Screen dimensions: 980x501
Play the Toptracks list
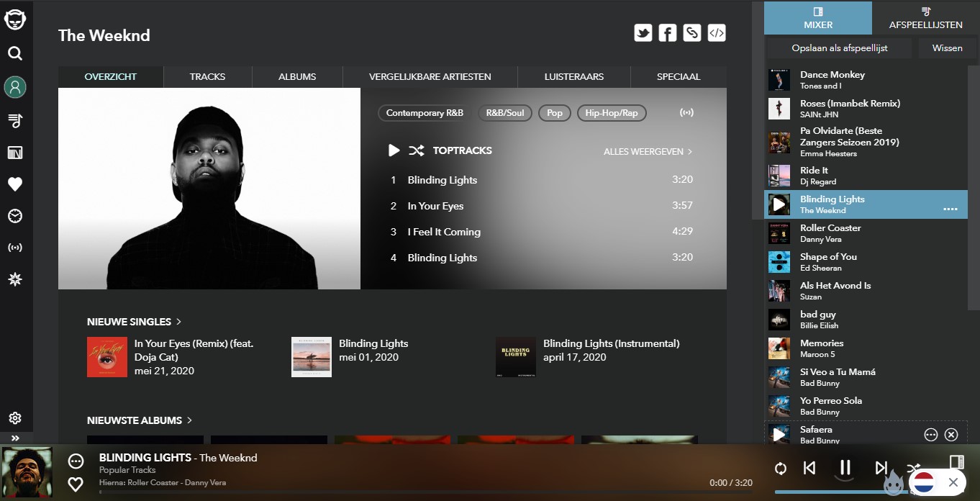pos(394,150)
